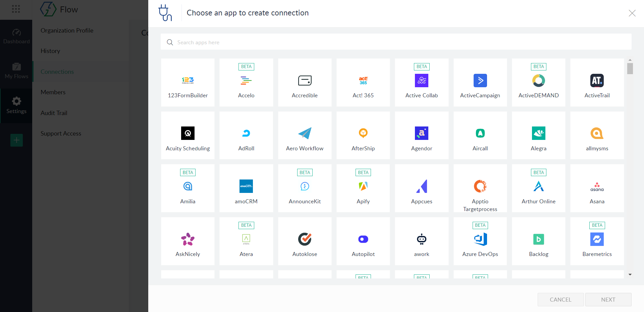The width and height of the screenshot is (644, 312).
Task: Choose the Appcues app icon
Action: (422, 186)
